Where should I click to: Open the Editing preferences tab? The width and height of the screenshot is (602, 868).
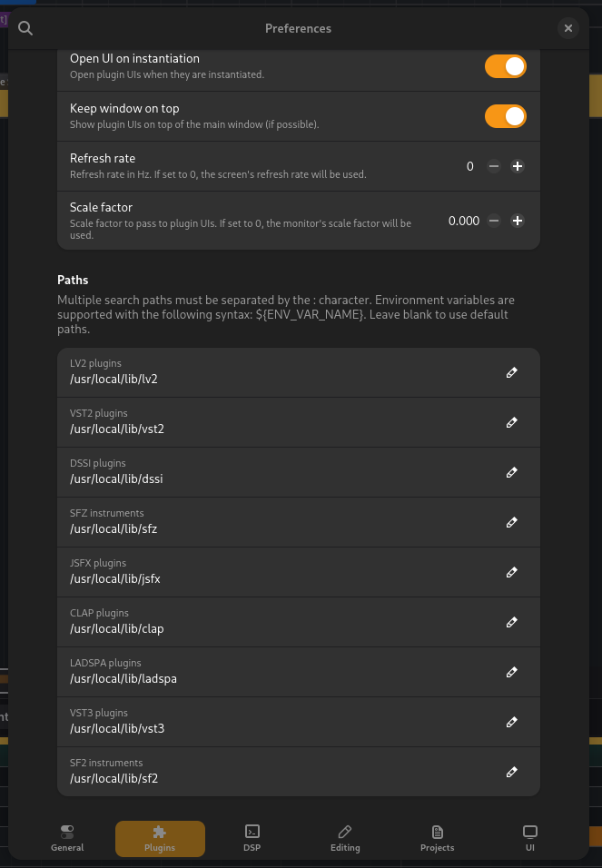(x=345, y=838)
